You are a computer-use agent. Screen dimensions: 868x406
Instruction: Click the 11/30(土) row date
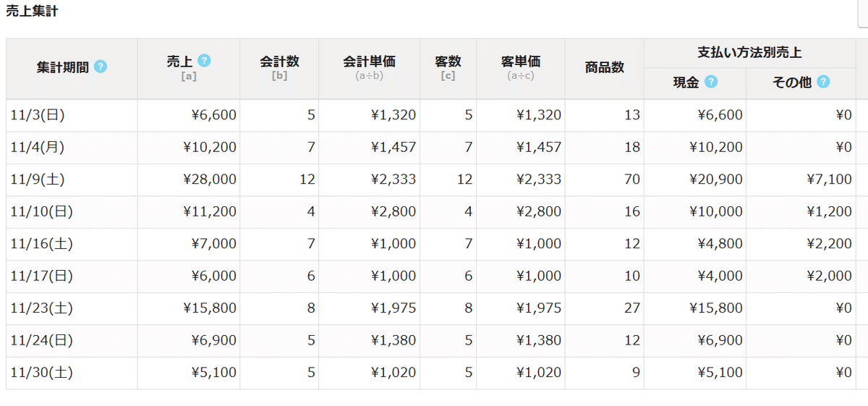[x=41, y=373]
